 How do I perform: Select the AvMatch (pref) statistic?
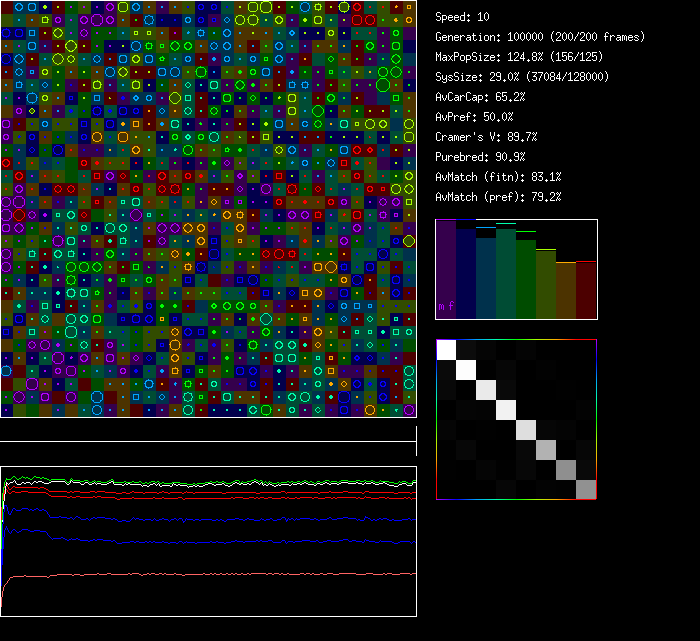click(x=498, y=197)
